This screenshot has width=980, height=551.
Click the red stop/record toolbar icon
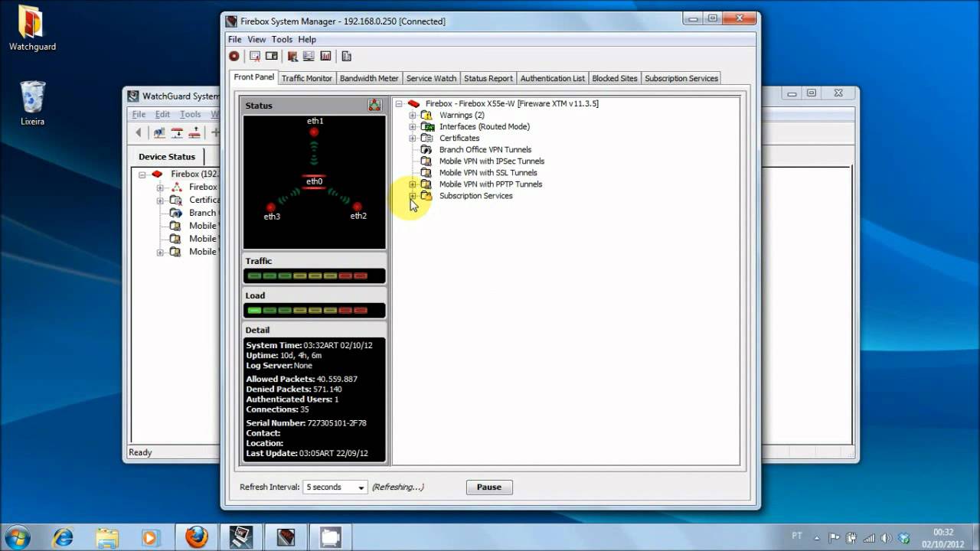(234, 56)
